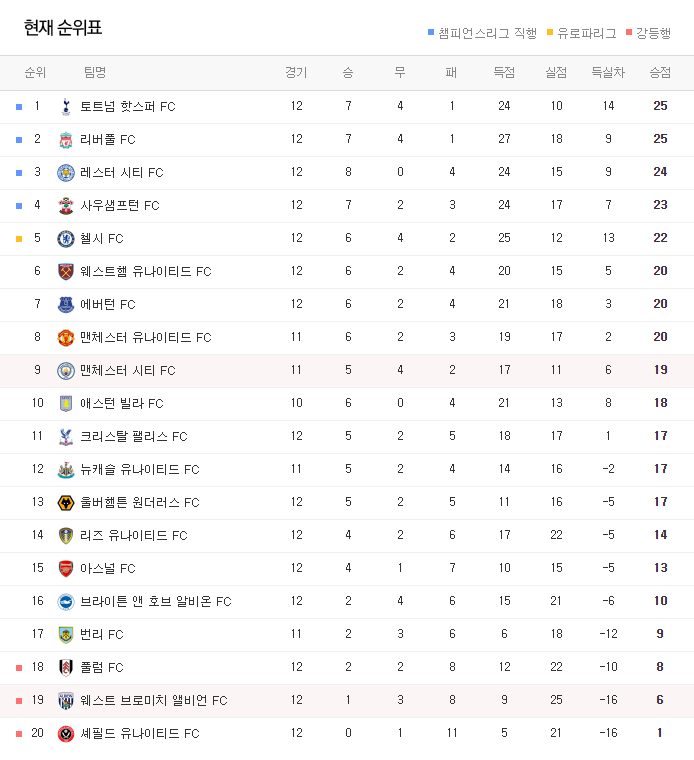Select the 풀럼 FC table row name
Viewport: 694px width, 760px height.
coord(102,667)
